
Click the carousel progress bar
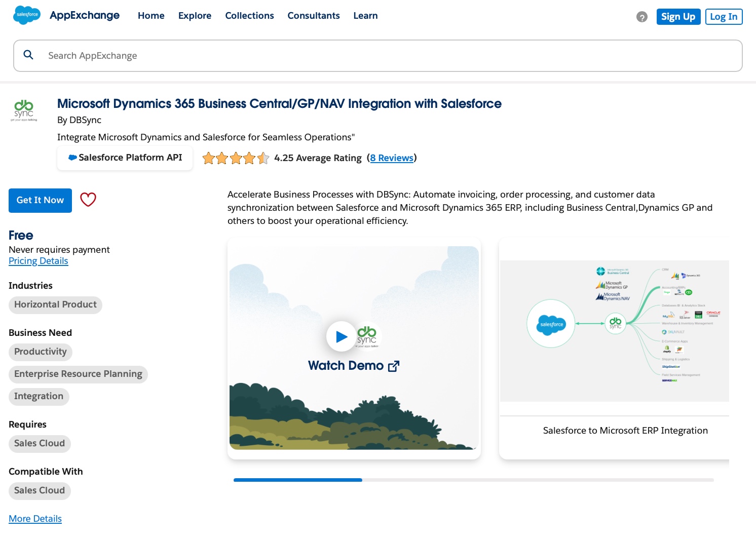[x=298, y=480]
